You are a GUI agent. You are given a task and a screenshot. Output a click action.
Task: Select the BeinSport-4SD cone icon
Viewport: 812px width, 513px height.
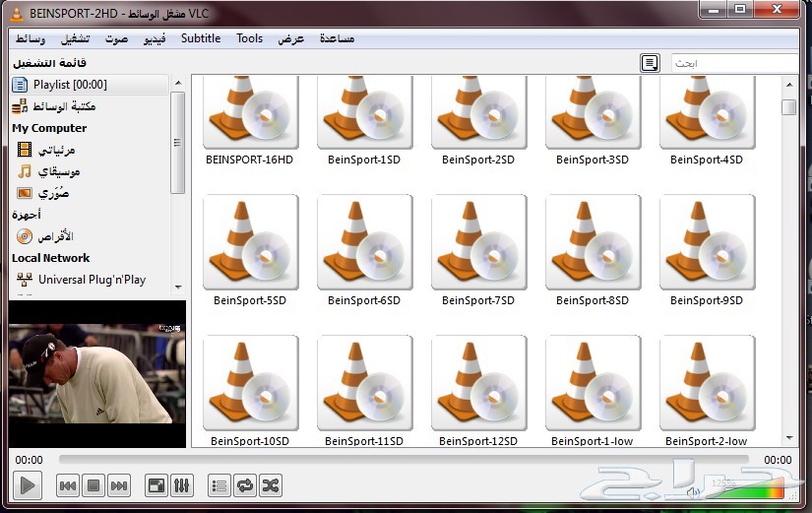pyautogui.click(x=708, y=112)
